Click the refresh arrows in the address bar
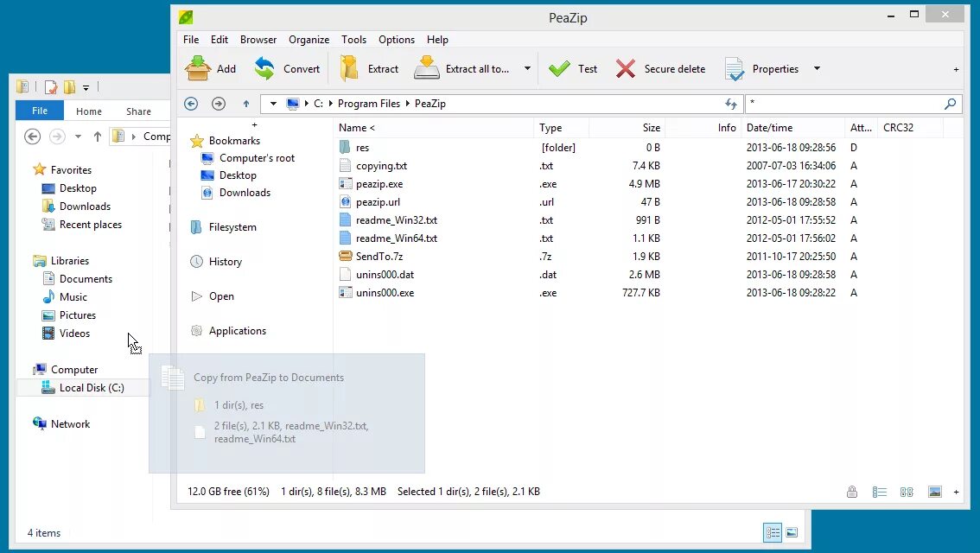980x553 pixels. [731, 104]
